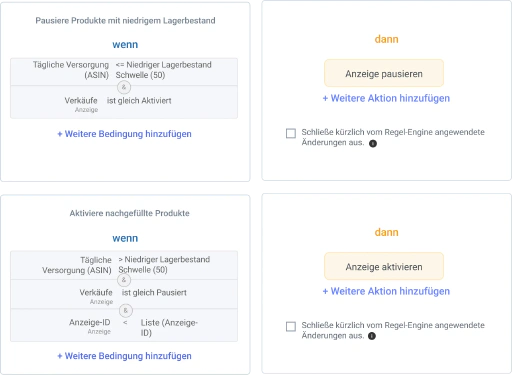Add another action below Anzeige aktivieren
Image resolution: width=512 pixels, height=375 pixels.
coord(386,291)
